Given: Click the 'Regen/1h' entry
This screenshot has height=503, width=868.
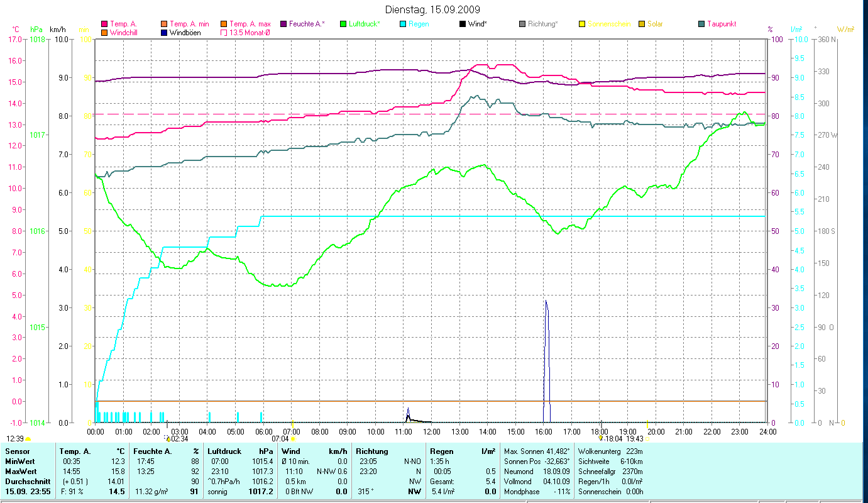Looking at the screenshot, I should pos(610,482).
